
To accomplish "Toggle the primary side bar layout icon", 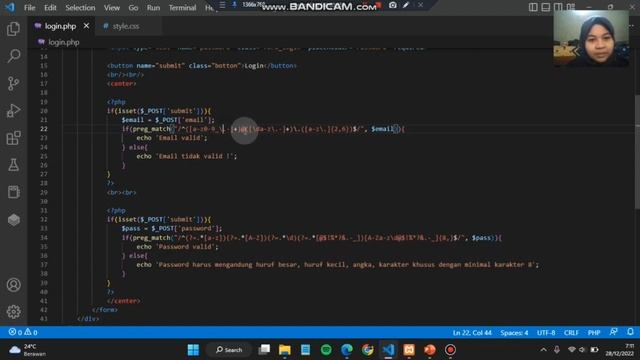I will click(533, 7).
